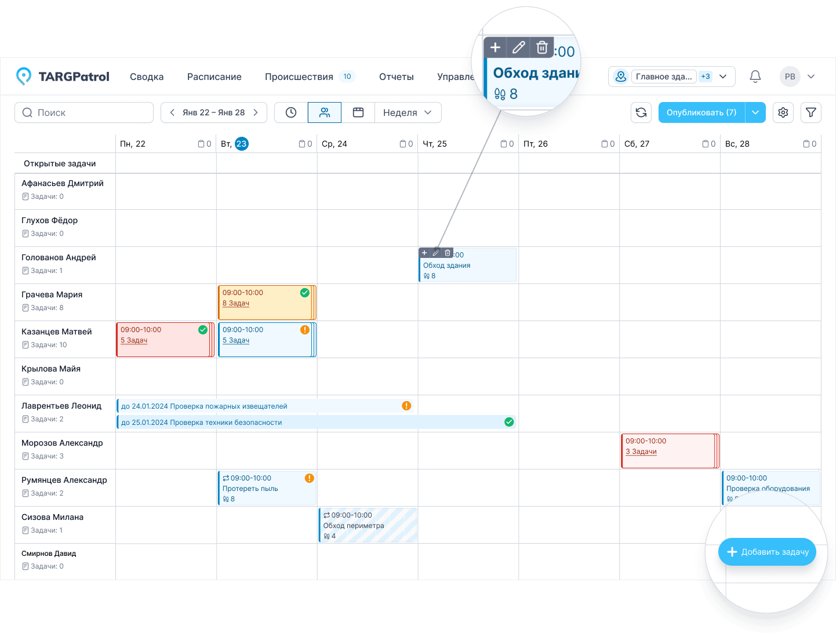The width and height of the screenshot is (840, 637).
Task: Go to next week arrow
Action: (256, 112)
